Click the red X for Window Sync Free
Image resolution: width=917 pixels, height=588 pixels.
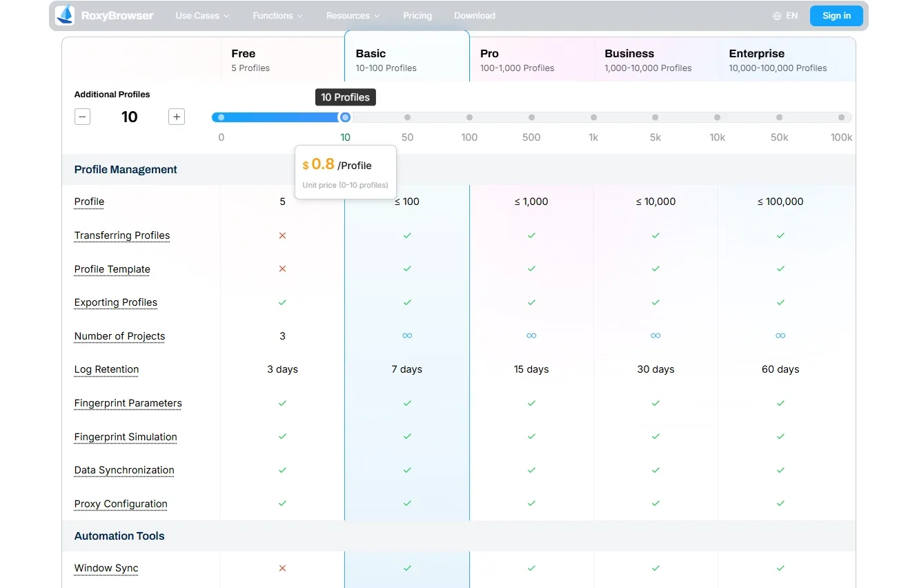(282, 568)
